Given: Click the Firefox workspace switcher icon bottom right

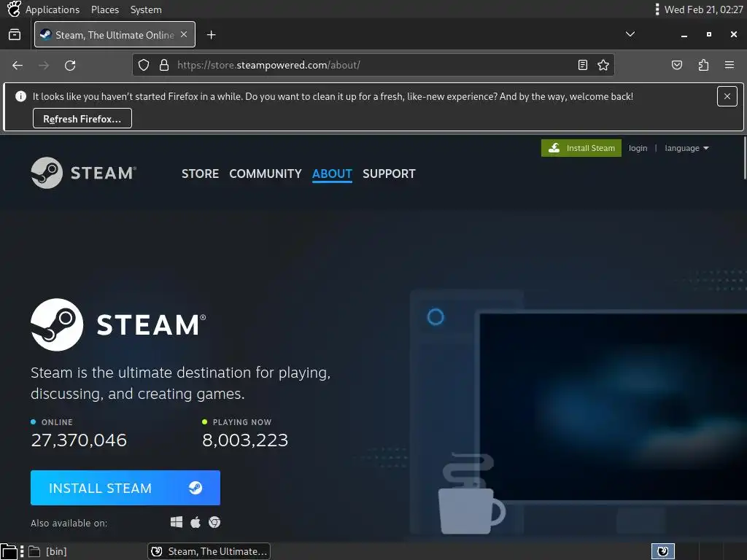Looking at the screenshot, I should pyautogui.click(x=662, y=551).
